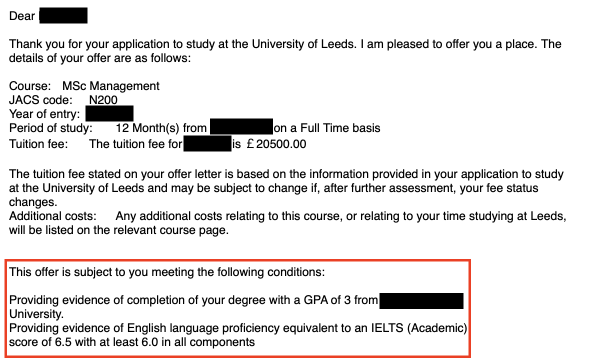Click the redacted year of entry box
This screenshot has height=364, width=589.
(x=109, y=114)
